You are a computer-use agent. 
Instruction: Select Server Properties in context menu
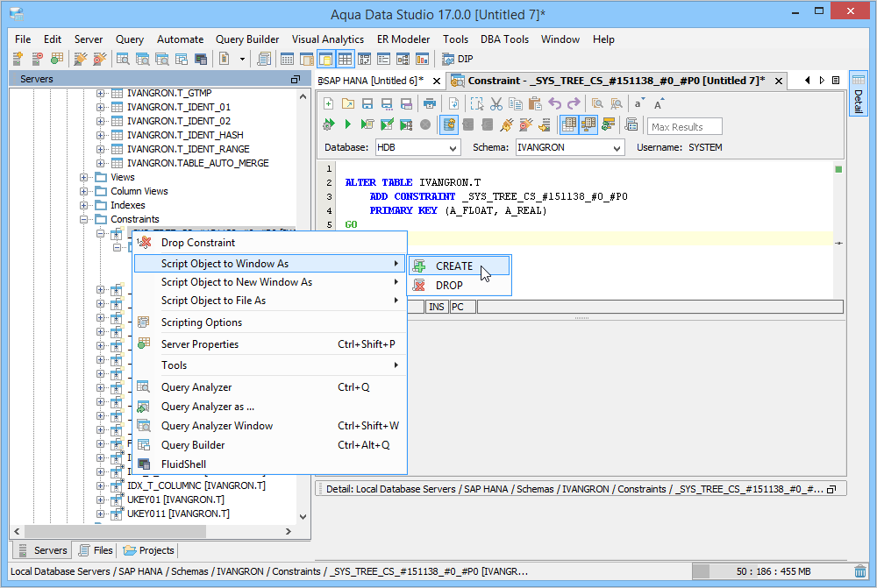click(269, 344)
